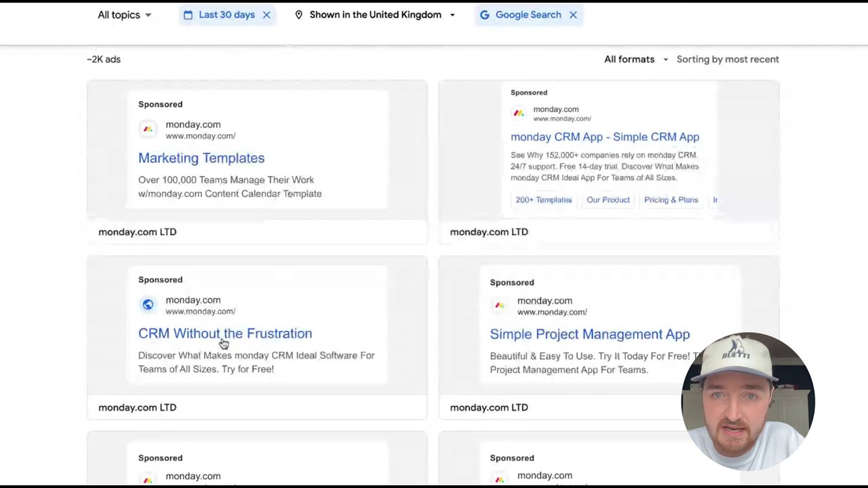The height and width of the screenshot is (488, 868).
Task: Click the calendar icon in the date filter
Action: (188, 15)
